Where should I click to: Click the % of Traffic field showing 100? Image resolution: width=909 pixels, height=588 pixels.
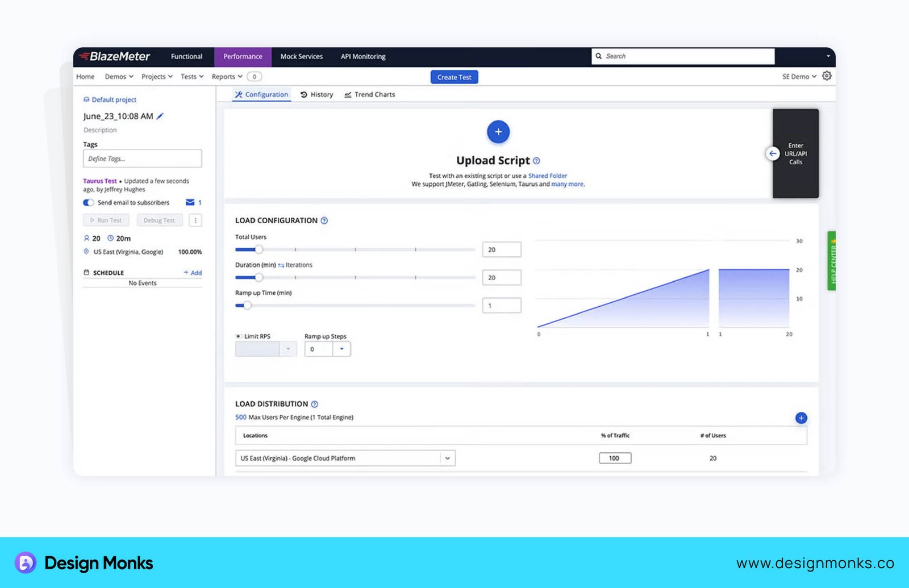coord(615,458)
